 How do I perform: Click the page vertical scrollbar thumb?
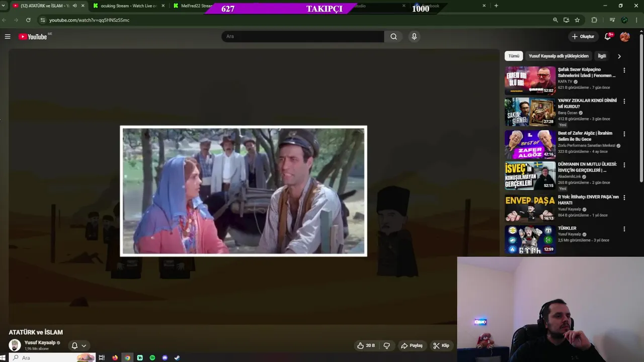[641, 108]
